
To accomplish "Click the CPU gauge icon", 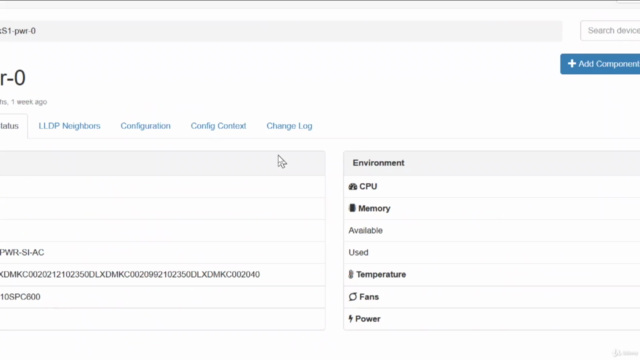I will (353, 187).
